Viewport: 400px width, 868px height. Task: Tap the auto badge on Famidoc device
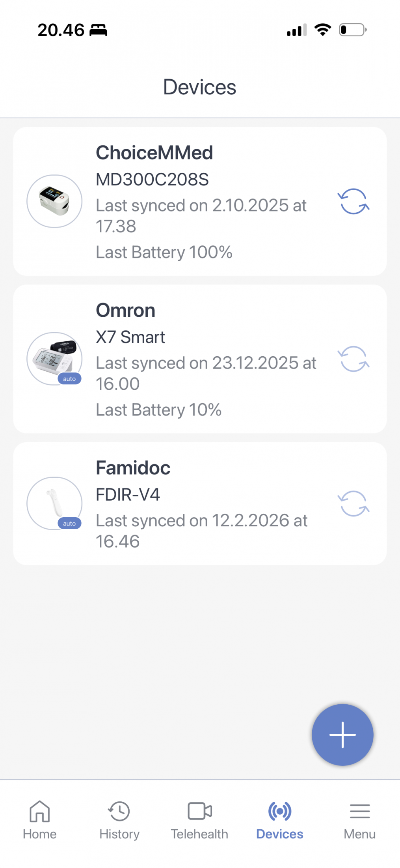point(69,524)
